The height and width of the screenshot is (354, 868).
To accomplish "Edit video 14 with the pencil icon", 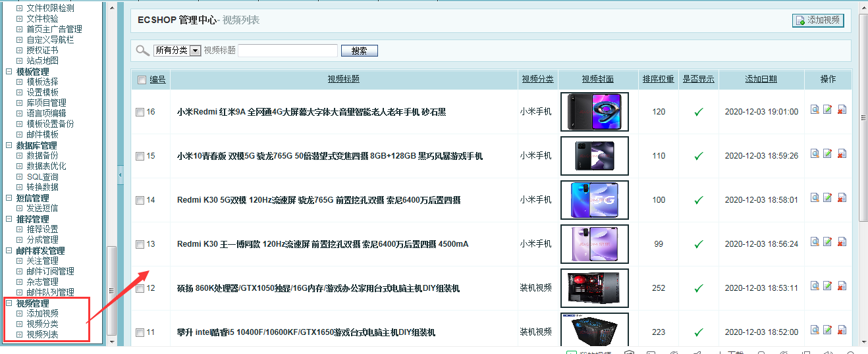I will (828, 198).
